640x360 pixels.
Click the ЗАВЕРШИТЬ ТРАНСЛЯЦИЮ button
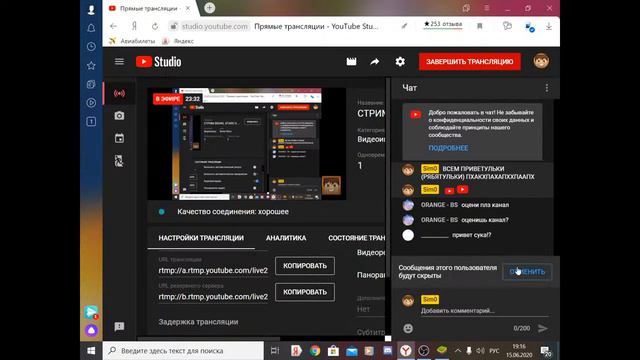point(469,62)
